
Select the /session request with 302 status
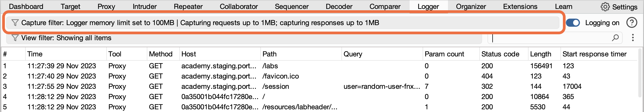click(x=276, y=86)
